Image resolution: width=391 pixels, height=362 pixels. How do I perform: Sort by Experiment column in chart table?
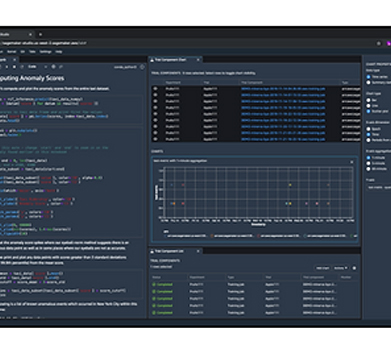[173, 82]
